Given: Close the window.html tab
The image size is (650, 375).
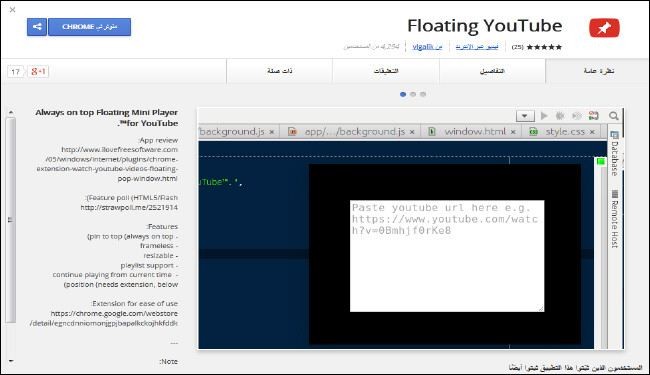Looking at the screenshot, I should pos(513,132).
